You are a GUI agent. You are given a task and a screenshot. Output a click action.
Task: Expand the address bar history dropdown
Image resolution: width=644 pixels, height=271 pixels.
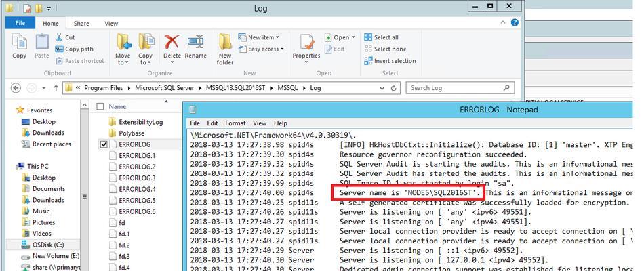(382, 88)
